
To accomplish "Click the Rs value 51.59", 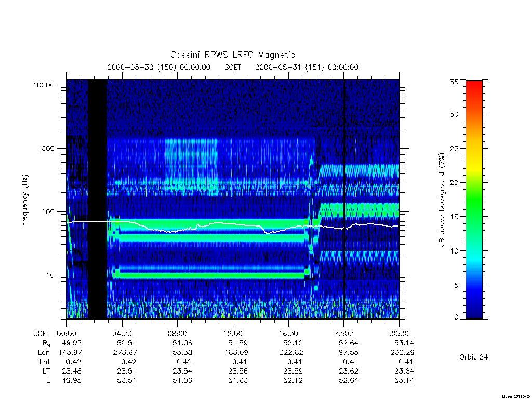I will tap(238, 343).
